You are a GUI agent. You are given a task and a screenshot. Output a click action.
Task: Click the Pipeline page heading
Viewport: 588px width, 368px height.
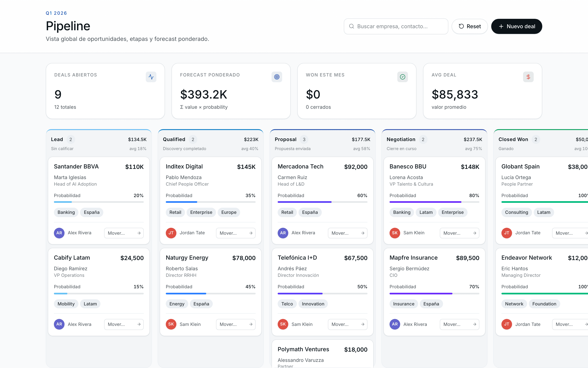68,26
